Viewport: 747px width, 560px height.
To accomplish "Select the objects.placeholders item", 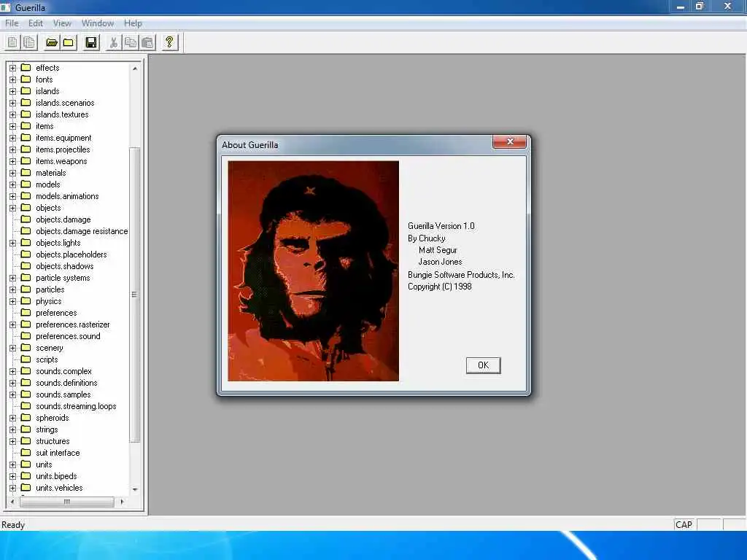I will point(71,254).
